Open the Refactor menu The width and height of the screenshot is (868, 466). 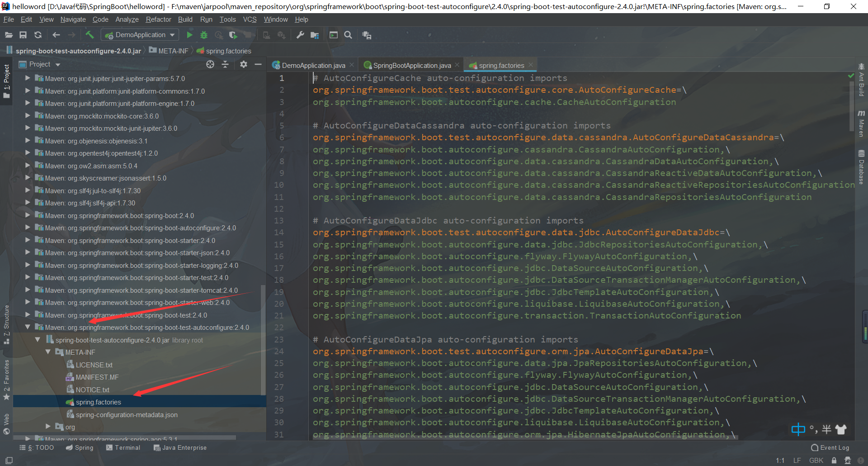[158, 19]
